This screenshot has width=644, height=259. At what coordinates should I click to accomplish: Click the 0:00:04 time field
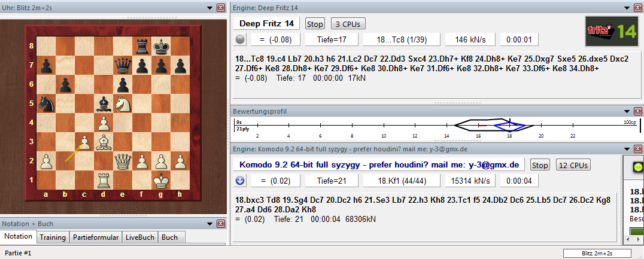520,180
